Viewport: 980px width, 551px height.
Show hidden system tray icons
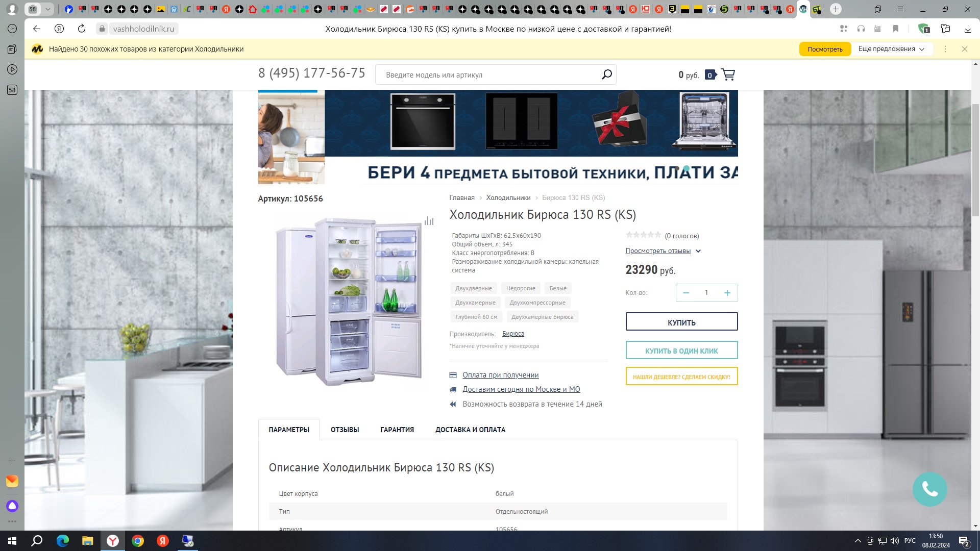click(x=857, y=541)
